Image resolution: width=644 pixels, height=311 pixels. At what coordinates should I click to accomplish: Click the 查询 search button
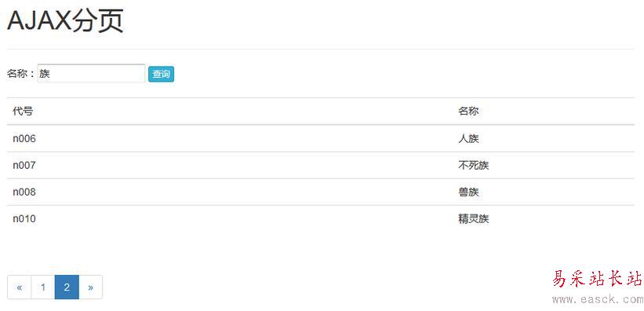pyautogui.click(x=161, y=75)
